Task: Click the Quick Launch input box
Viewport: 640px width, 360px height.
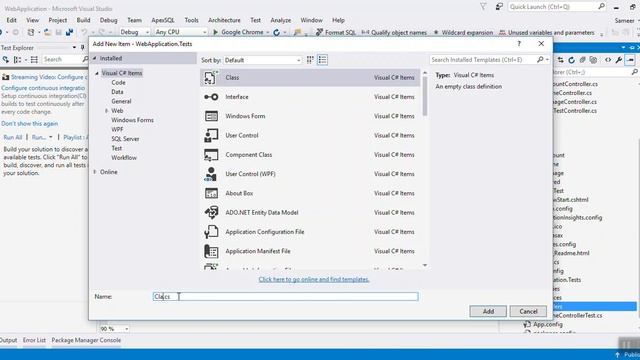Action: (x=552, y=7)
